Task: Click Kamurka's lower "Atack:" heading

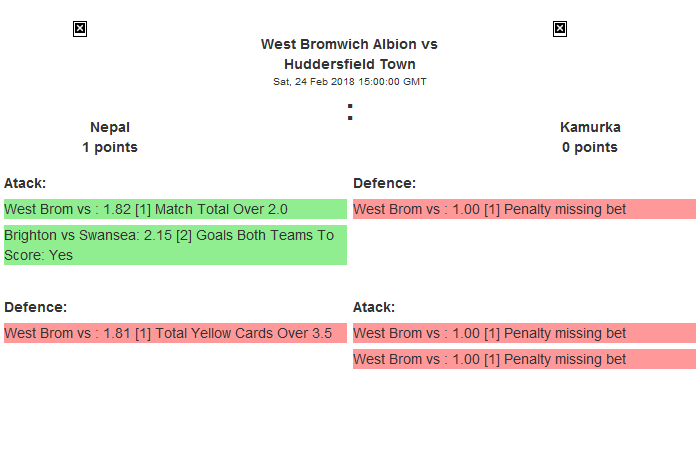Action: click(x=374, y=307)
